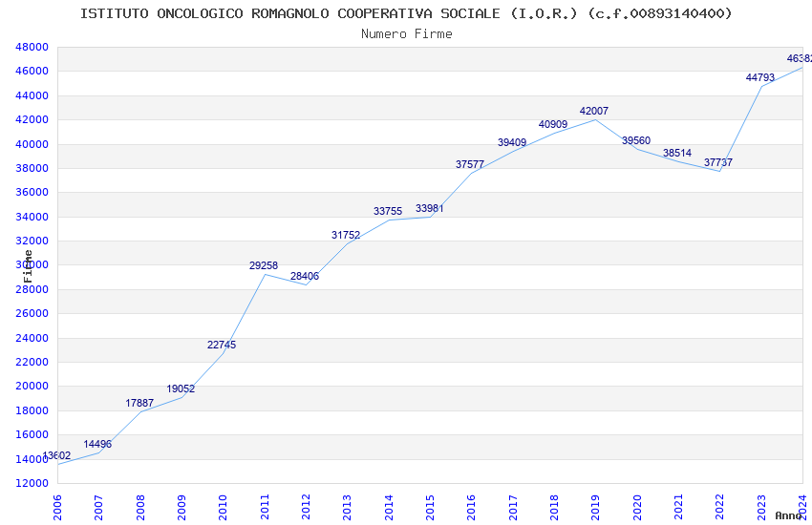Click y-axis value 18000

[x=32, y=410]
